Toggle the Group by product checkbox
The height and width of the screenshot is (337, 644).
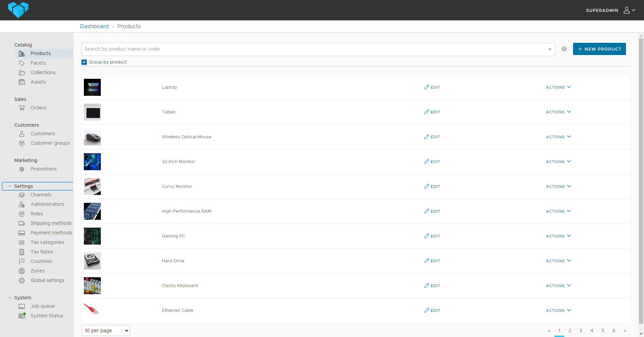84,62
